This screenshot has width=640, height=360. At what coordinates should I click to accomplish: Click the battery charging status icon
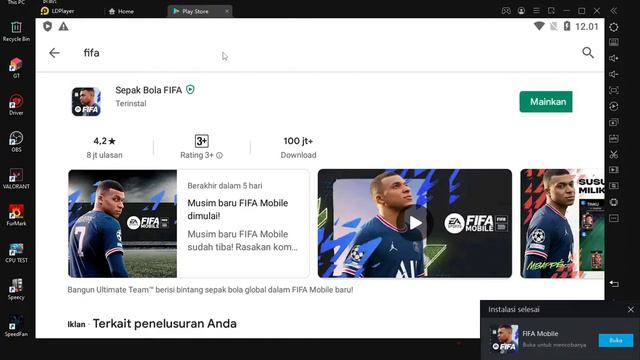point(567,27)
